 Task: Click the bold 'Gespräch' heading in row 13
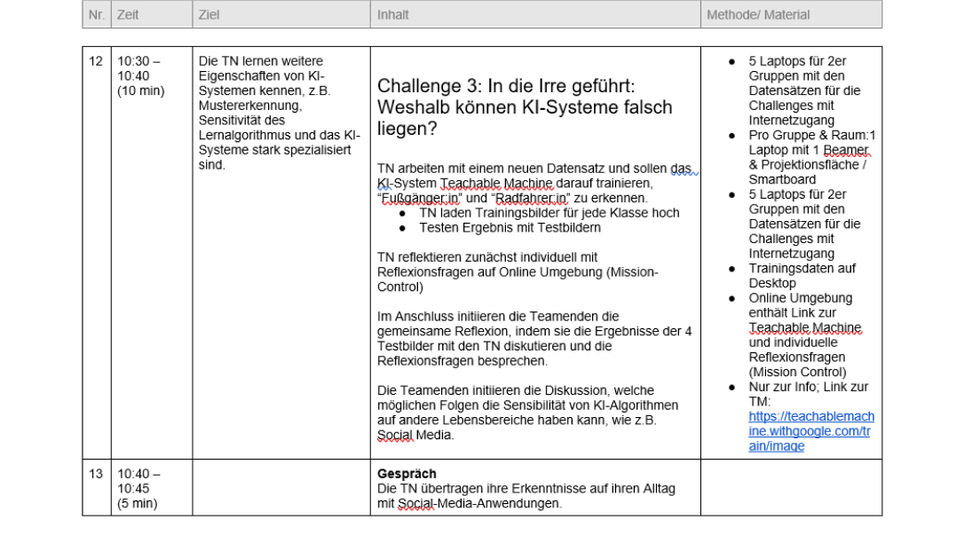[407, 474]
